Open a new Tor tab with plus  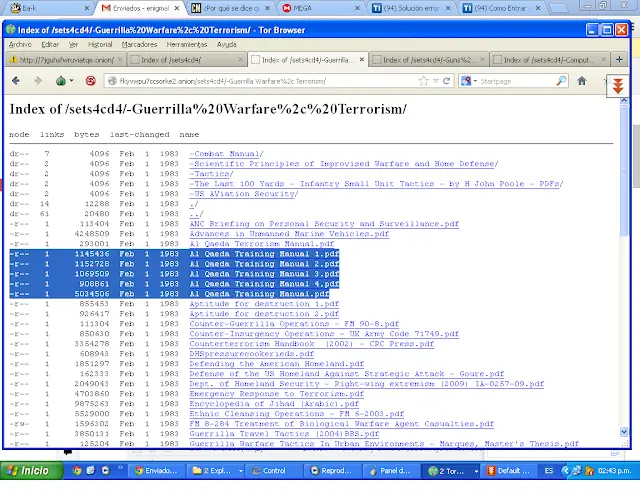click(619, 60)
